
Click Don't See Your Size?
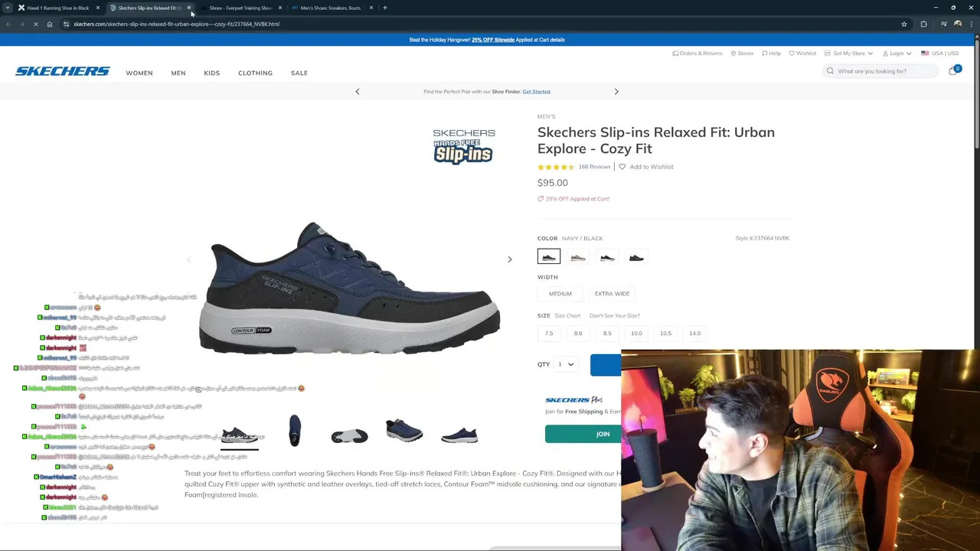[615, 315]
